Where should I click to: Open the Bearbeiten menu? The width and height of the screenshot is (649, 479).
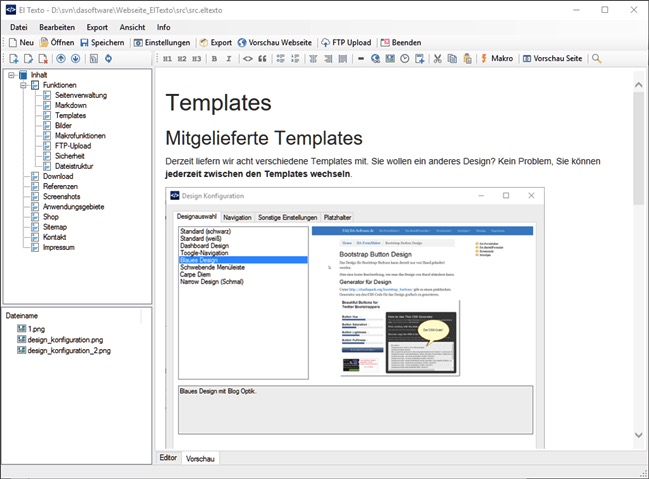57,27
